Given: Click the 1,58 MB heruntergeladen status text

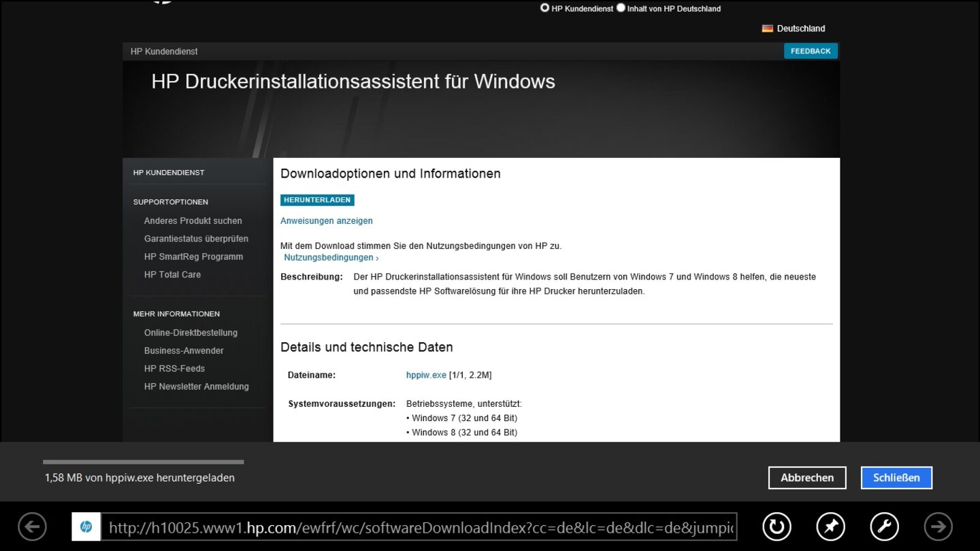Looking at the screenshot, I should [x=140, y=478].
